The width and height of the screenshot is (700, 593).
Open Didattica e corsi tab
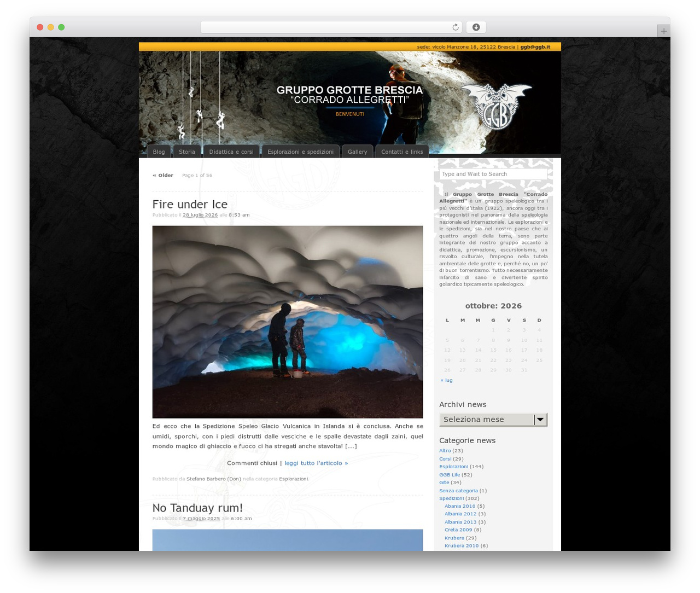pos(231,152)
